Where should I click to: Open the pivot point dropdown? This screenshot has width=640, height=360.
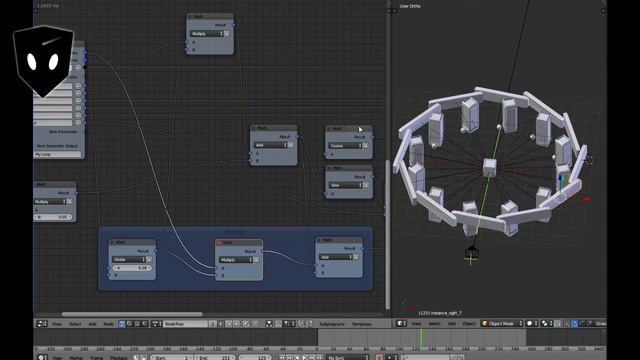coord(547,323)
